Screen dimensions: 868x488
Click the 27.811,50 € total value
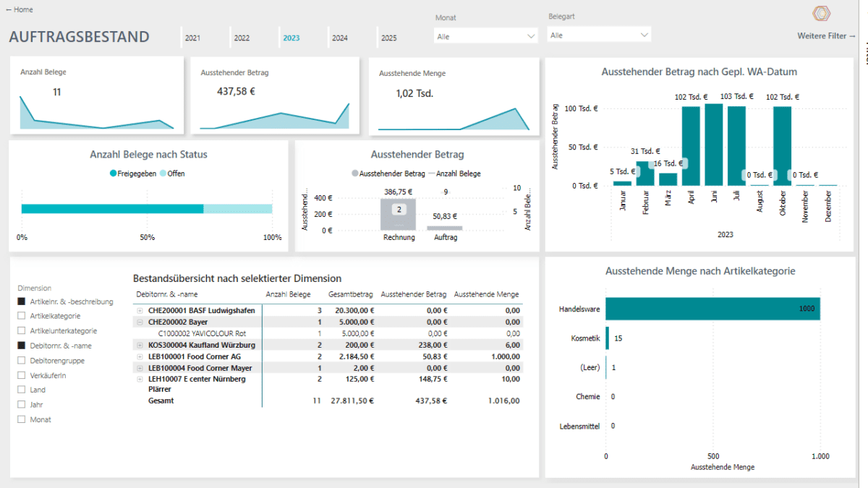(x=352, y=401)
